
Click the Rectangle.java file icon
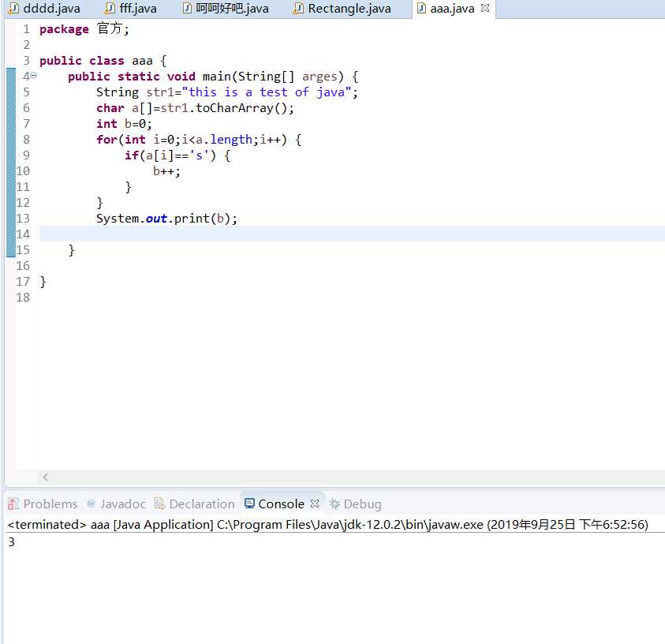[298, 8]
